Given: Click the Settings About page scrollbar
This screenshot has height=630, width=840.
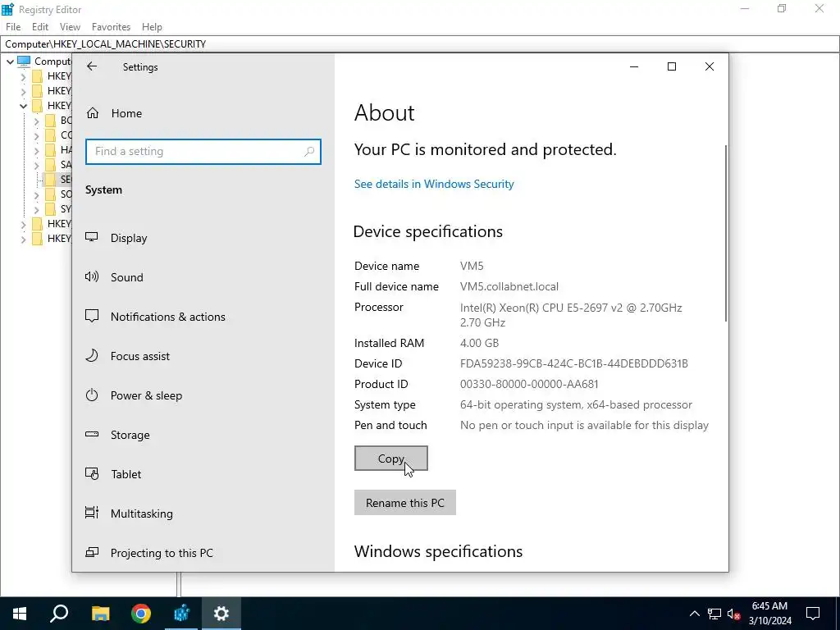Looking at the screenshot, I should click(x=726, y=233).
